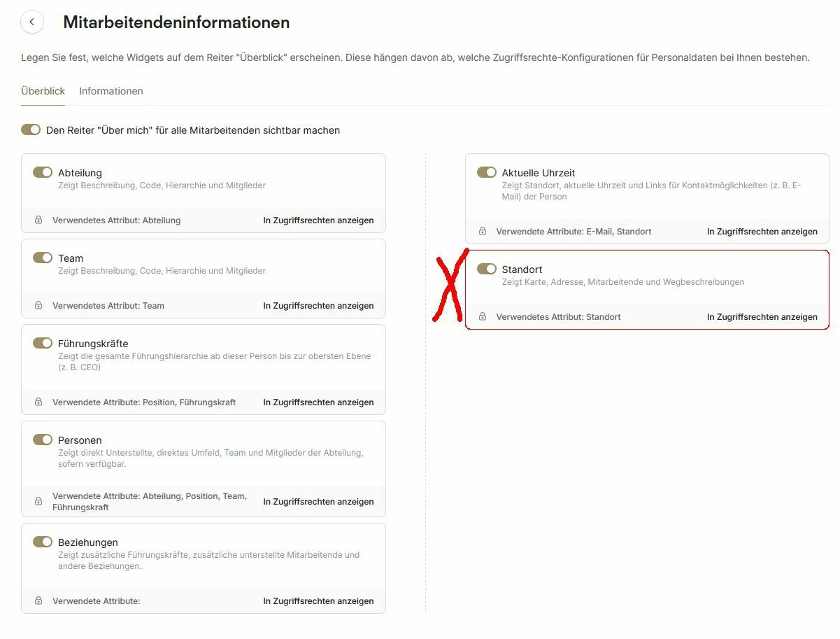Switch to the Informationen tab

(111, 91)
